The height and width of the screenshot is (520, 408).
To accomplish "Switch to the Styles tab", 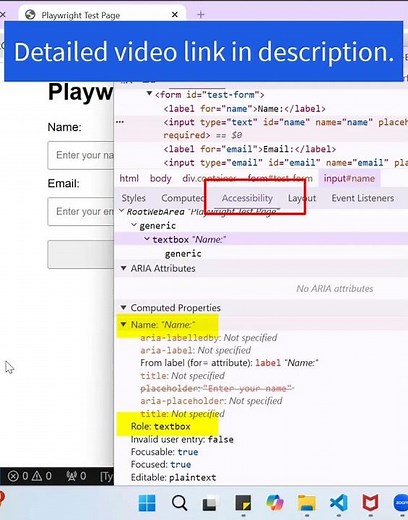I will coord(134,198).
